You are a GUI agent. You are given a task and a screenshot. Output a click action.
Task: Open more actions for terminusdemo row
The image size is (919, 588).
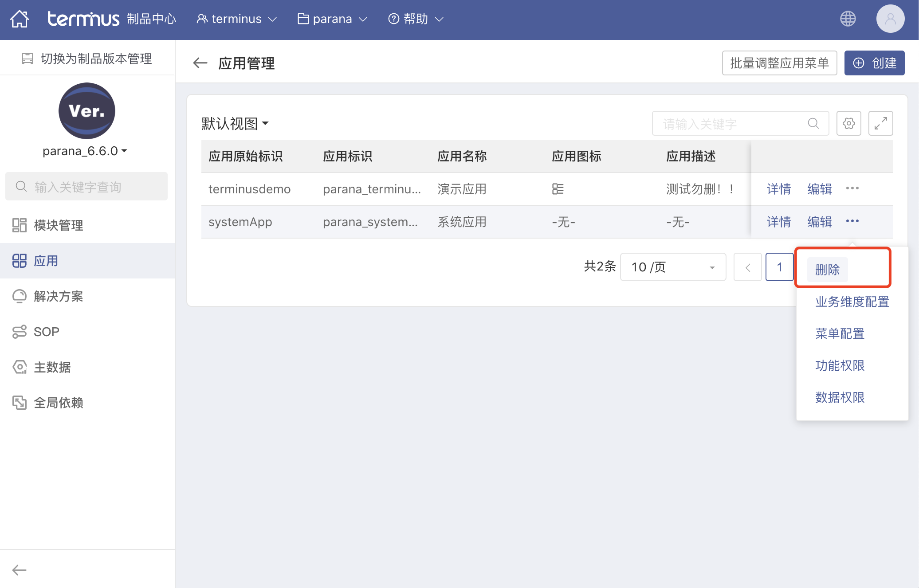click(852, 188)
